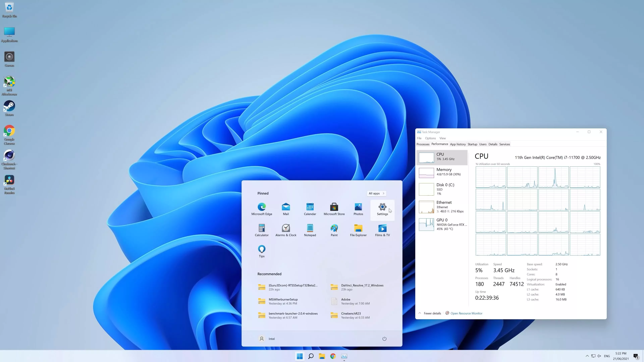
Task: Click the Power button in Start menu
Action: 384,339
